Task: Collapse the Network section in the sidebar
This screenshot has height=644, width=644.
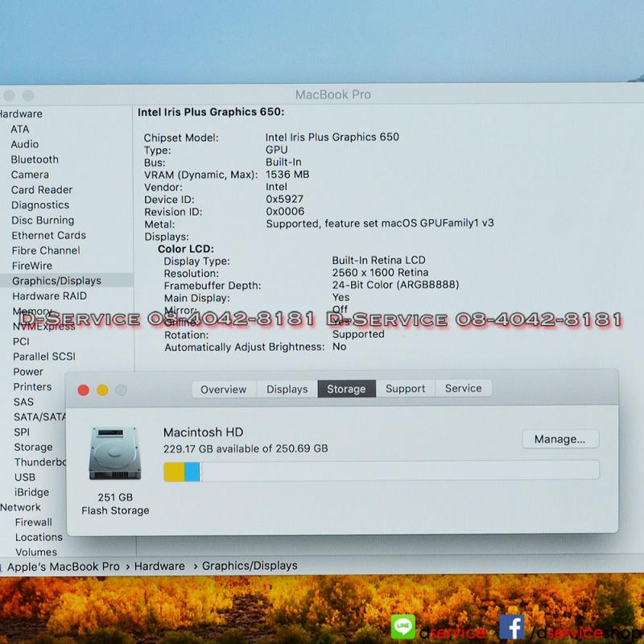Action: (x=21, y=508)
